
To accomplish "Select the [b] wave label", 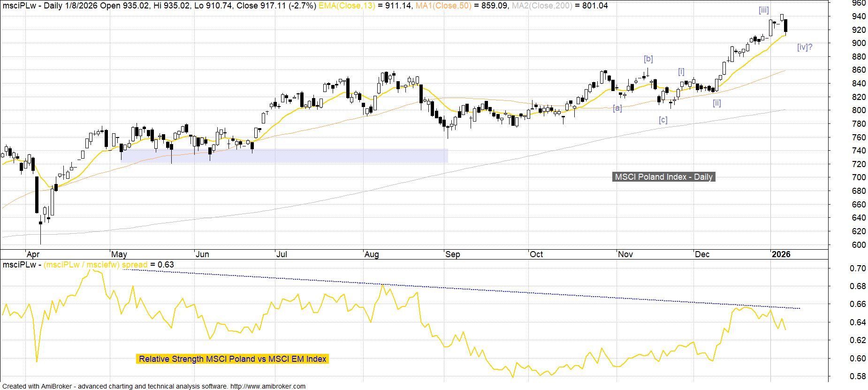I will (648, 59).
